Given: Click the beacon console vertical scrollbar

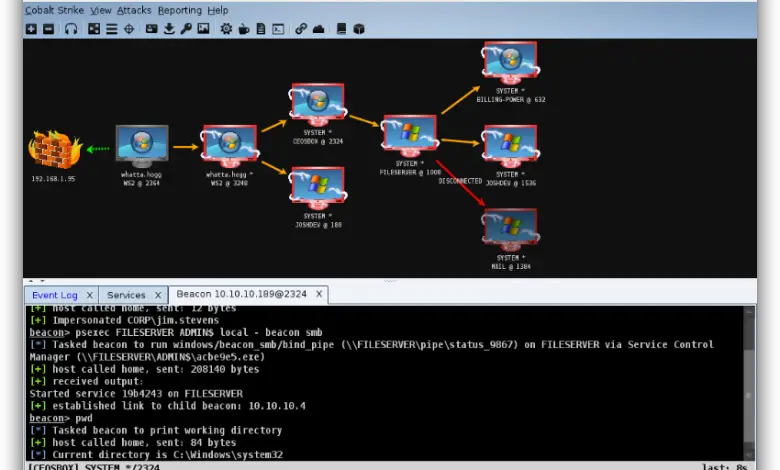Looking at the screenshot, I should pyautogui.click(x=749, y=383).
